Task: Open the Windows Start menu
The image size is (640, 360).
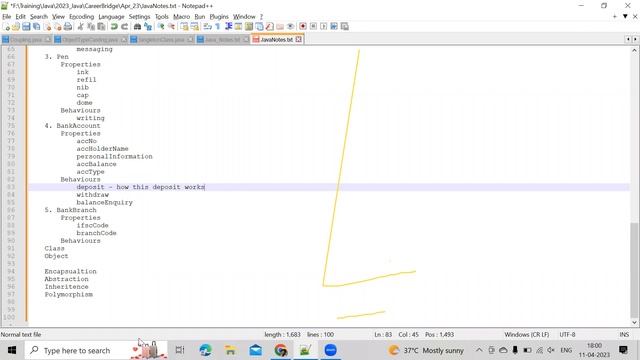Action: (12, 350)
